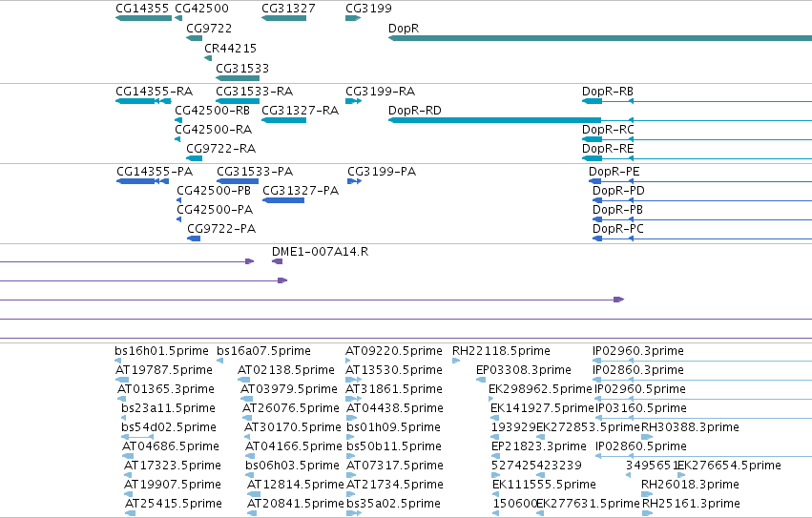Click EST AT25415.5prime

[131, 513]
